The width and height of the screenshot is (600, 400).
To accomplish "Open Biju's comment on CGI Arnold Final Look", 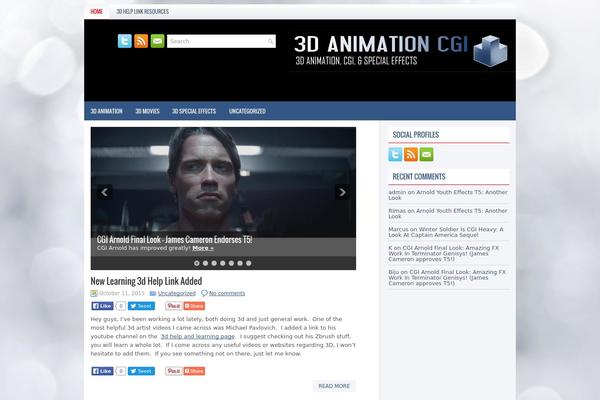I will (447, 278).
